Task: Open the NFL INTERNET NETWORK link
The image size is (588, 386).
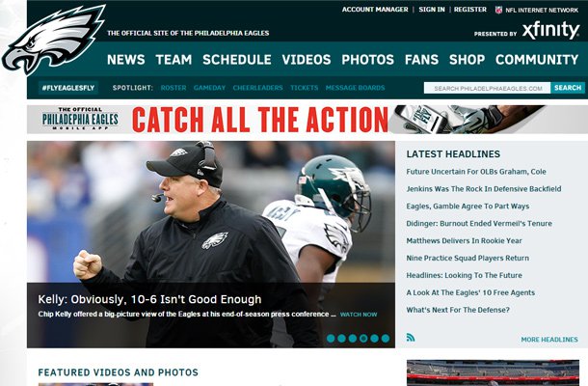Action: point(542,11)
